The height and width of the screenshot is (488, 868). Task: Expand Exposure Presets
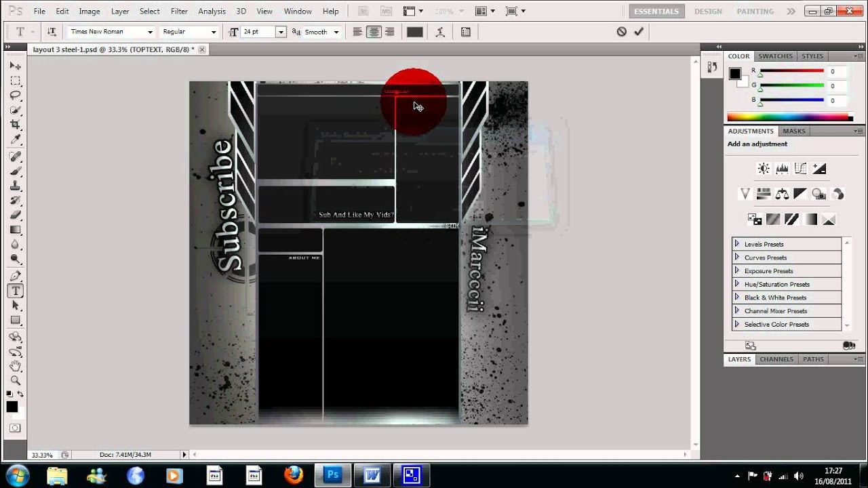pos(737,270)
